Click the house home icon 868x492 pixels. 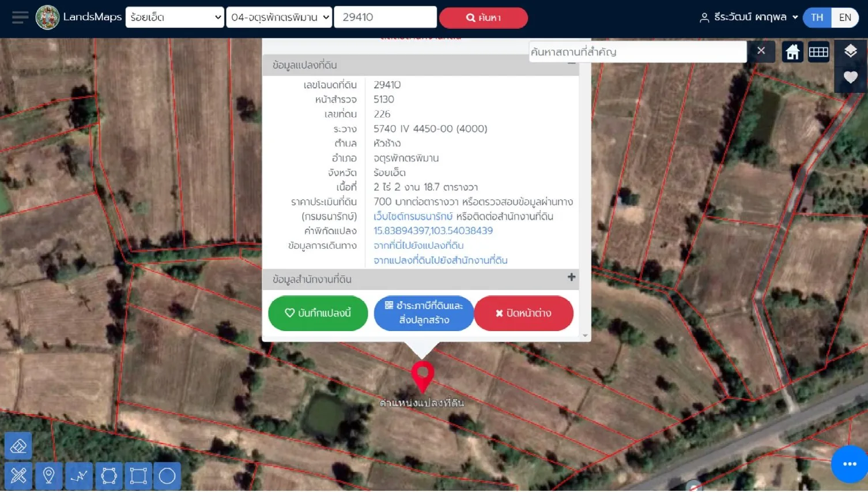tap(792, 52)
